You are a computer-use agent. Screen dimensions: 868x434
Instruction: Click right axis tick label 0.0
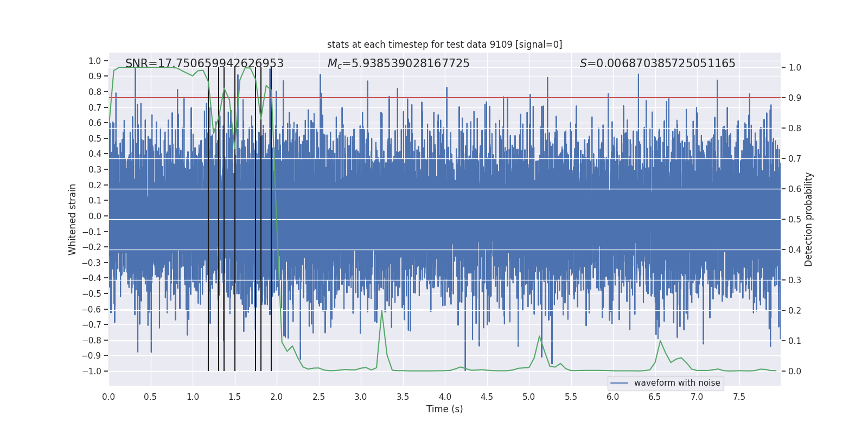point(795,372)
